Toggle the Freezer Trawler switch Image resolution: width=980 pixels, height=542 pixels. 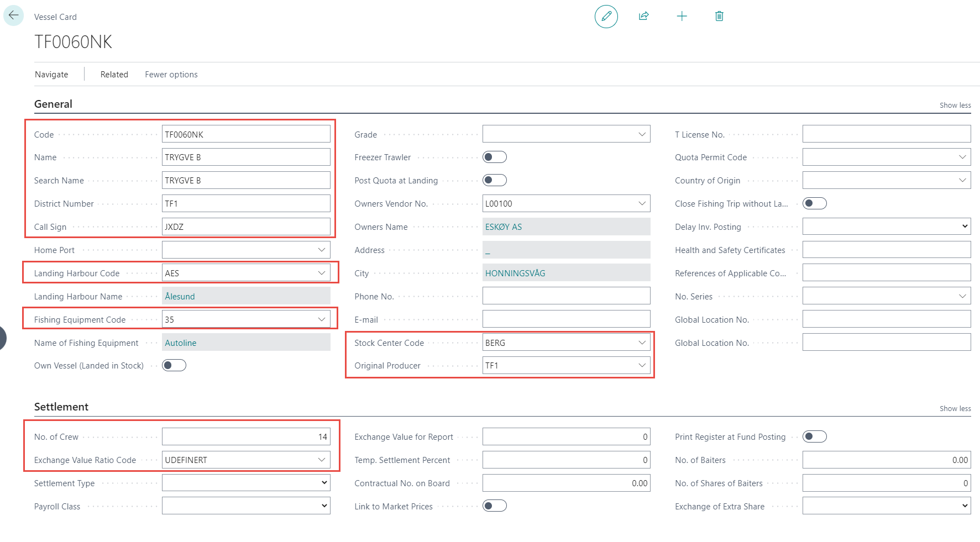click(x=494, y=157)
